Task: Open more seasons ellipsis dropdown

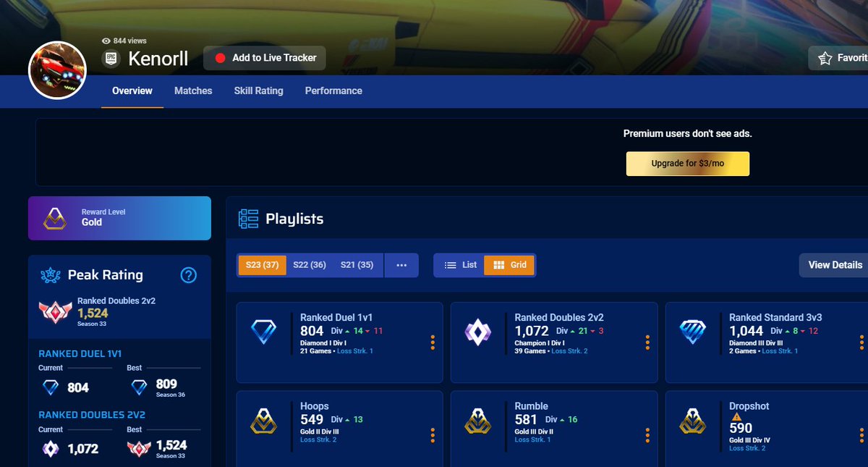Action: [x=401, y=265]
